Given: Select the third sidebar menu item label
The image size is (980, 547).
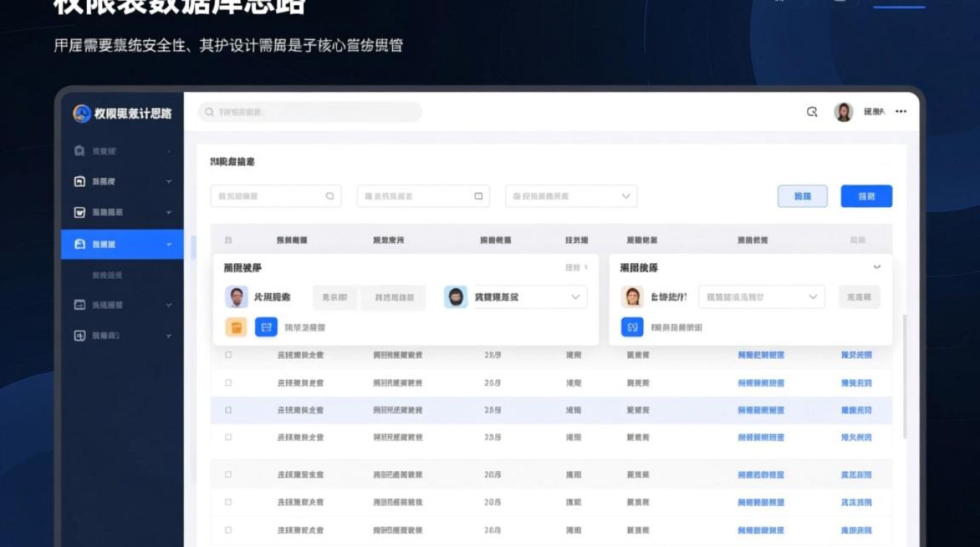Looking at the screenshot, I should tap(107, 212).
